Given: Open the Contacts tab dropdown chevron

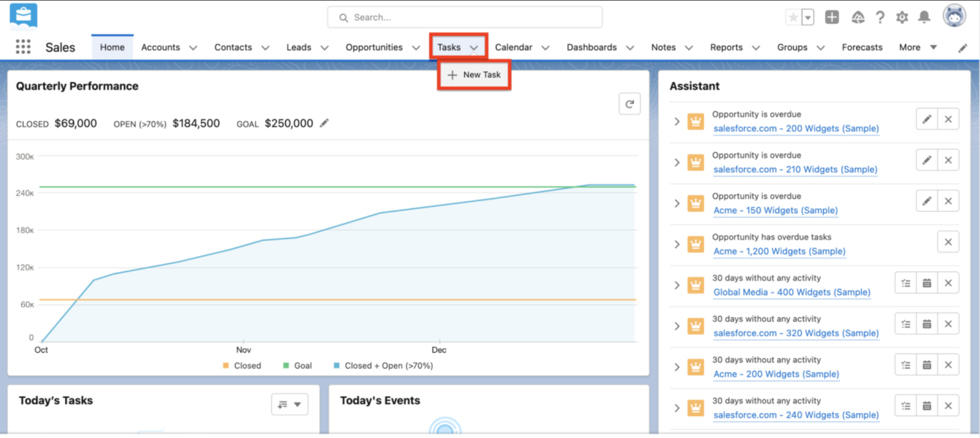Looking at the screenshot, I should click(265, 48).
